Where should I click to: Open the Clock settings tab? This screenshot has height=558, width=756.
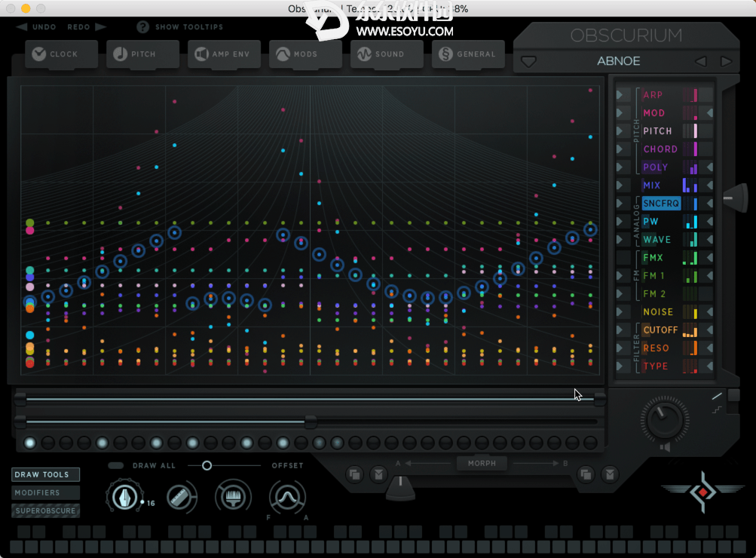(61, 54)
